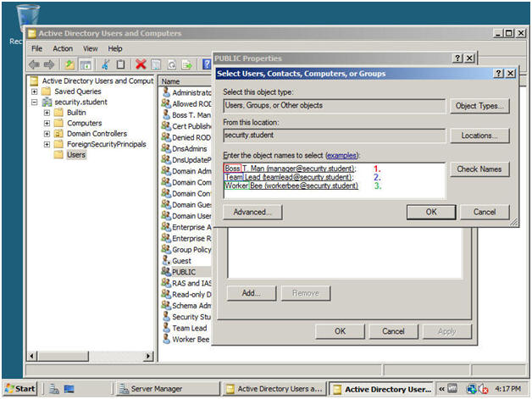532x399 pixels.
Task: Expand the Computers folder node
Action: pyautogui.click(x=47, y=123)
